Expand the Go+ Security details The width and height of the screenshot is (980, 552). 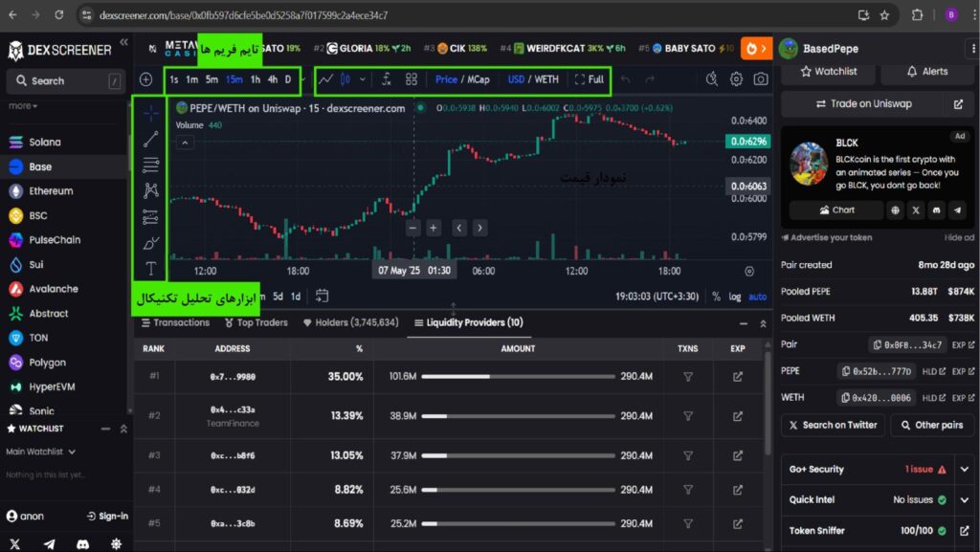[965, 469]
